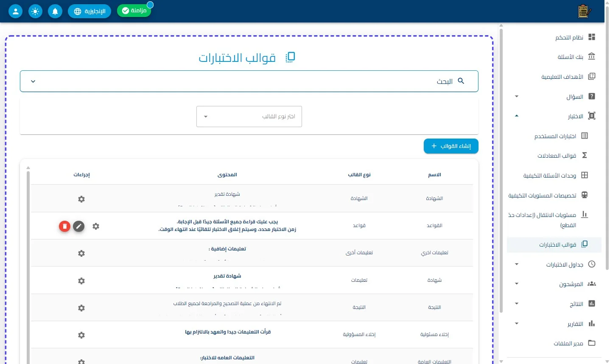Screen dimensions: 610x364
Task: Open the user profile icon
Action: click(15, 11)
